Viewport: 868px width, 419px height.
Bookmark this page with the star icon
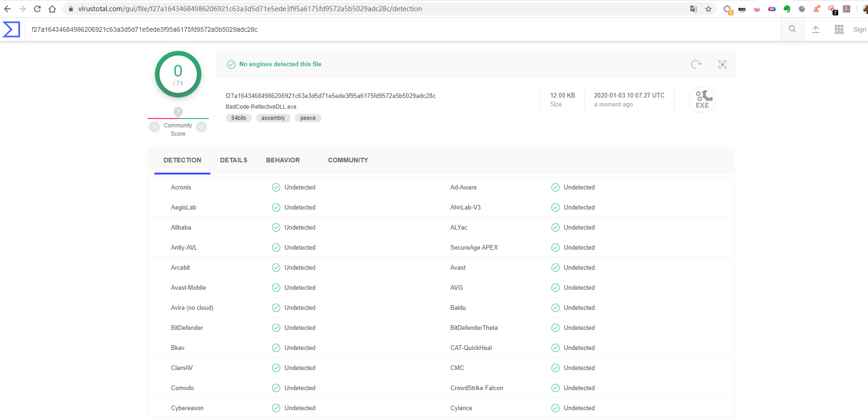pos(708,9)
